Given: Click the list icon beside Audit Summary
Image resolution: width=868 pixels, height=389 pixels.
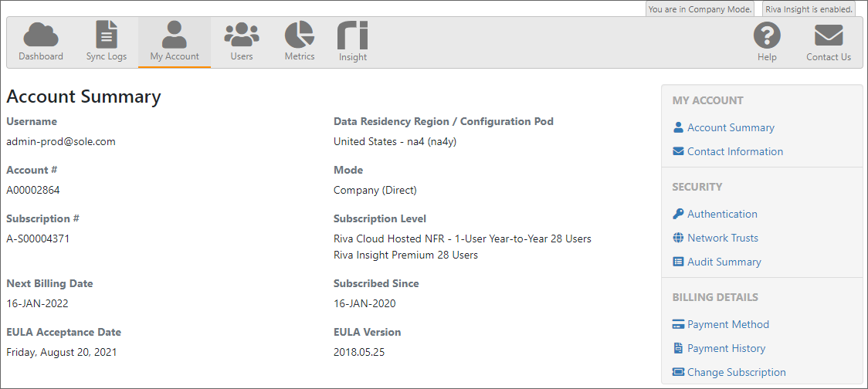Looking at the screenshot, I should (678, 262).
